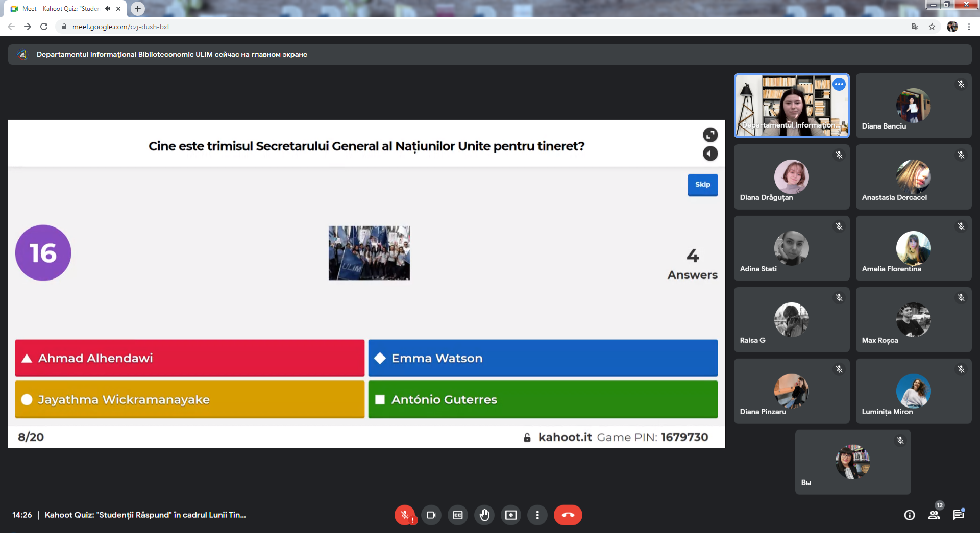Select Anastasia Dercacel's avatar

pos(914,177)
